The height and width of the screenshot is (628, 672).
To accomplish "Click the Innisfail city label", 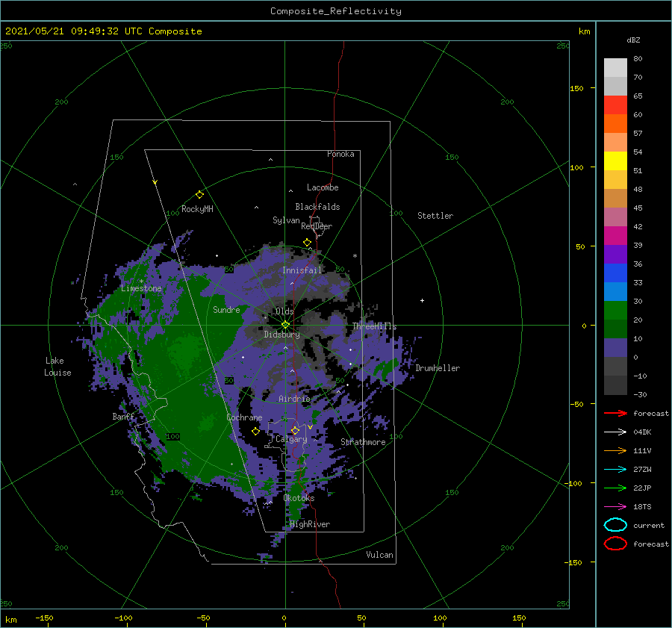I will coord(302,270).
